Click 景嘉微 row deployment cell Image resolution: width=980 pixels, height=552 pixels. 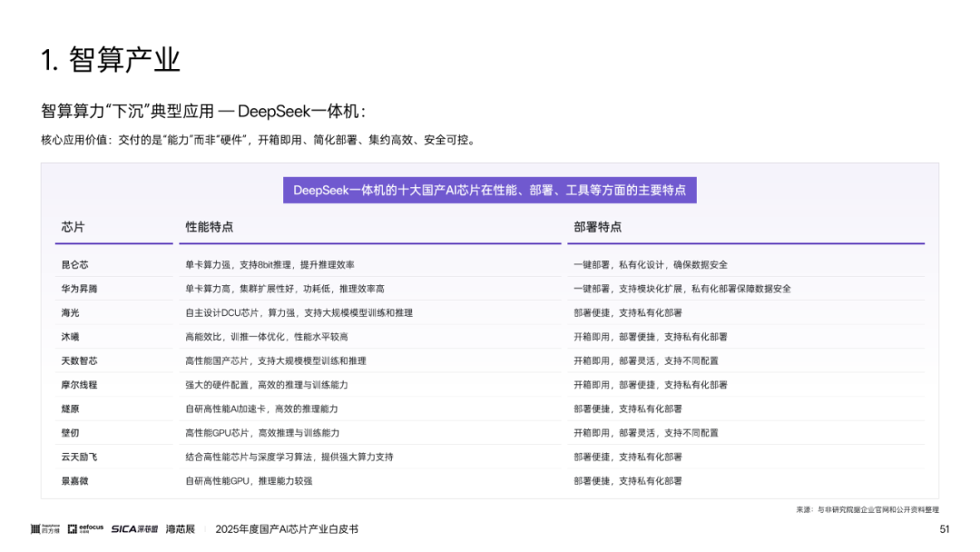pos(628,481)
